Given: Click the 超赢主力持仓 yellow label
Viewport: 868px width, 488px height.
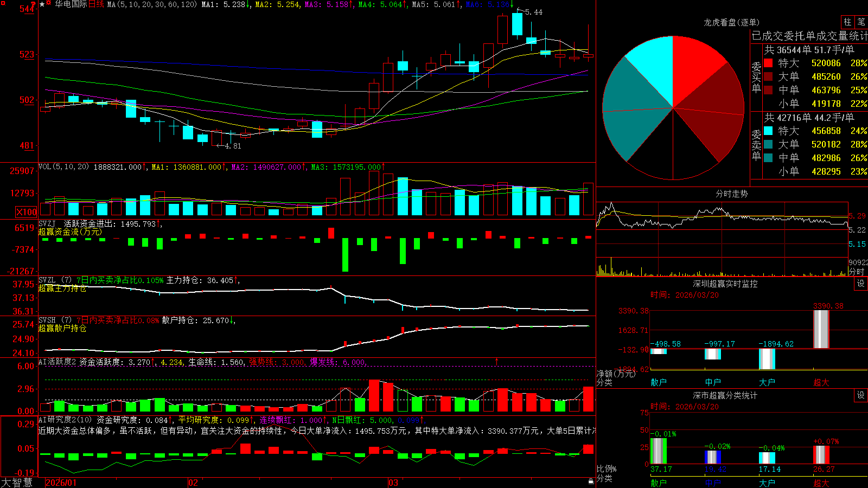Looking at the screenshot, I should 62,288.
